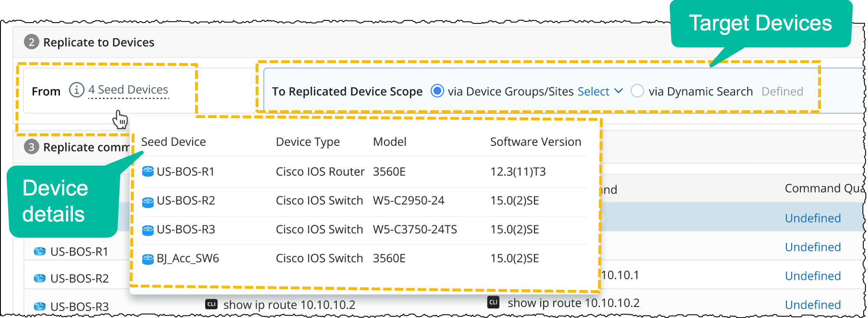The height and width of the screenshot is (318, 868).
Task: Open the Select dropdown for device groups
Action: coord(600,91)
